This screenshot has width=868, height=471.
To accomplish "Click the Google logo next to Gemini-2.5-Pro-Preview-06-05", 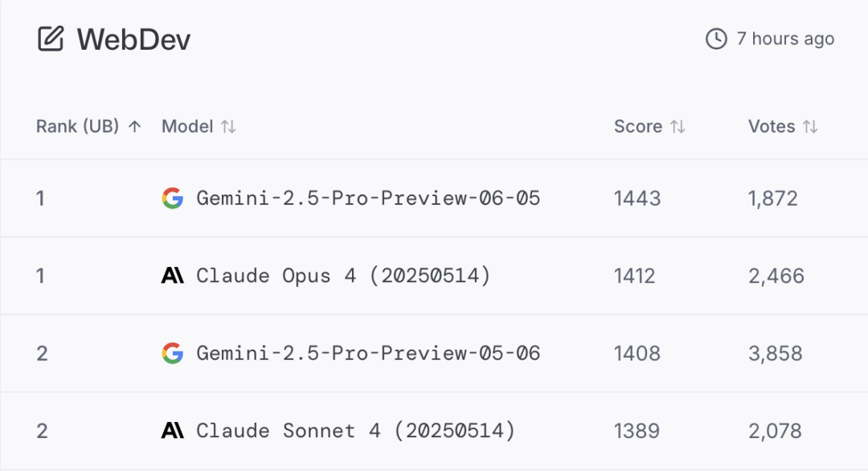I will [172, 199].
